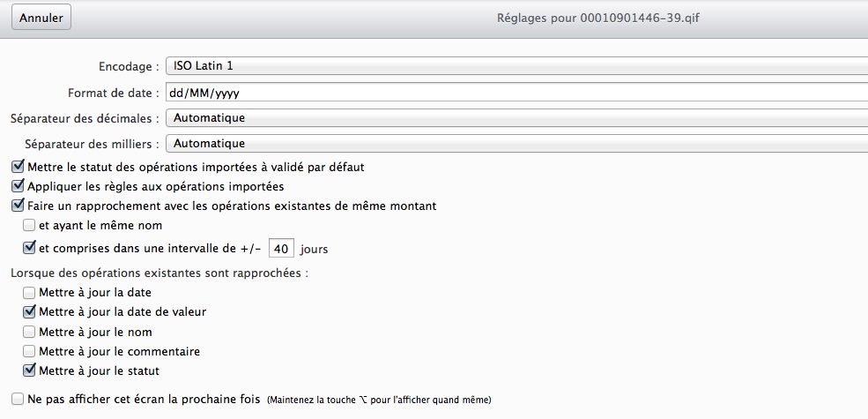868x419 pixels.
Task: Click the interval days field containing 40
Action: point(281,249)
